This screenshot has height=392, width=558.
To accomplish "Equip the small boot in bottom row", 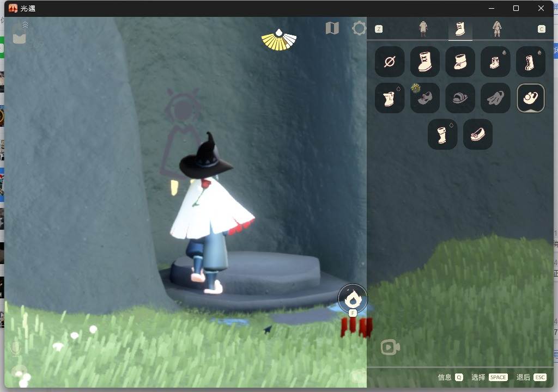I will (442, 134).
